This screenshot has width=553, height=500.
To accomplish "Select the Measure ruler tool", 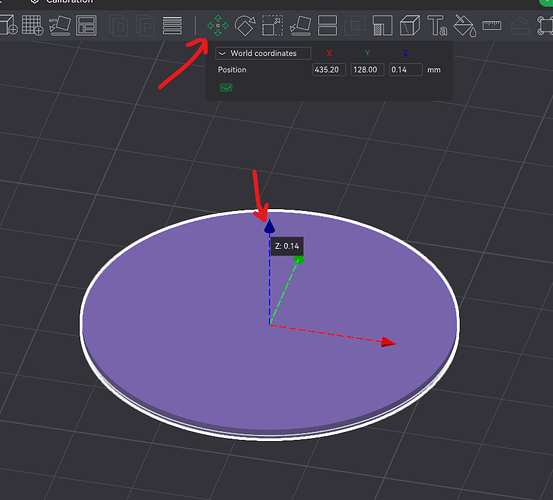I will (492, 25).
